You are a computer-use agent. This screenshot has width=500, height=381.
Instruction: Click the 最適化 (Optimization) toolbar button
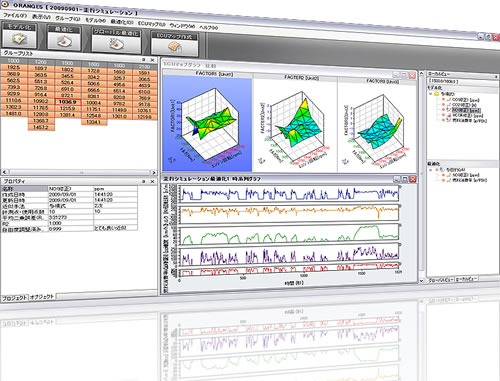click(x=64, y=38)
